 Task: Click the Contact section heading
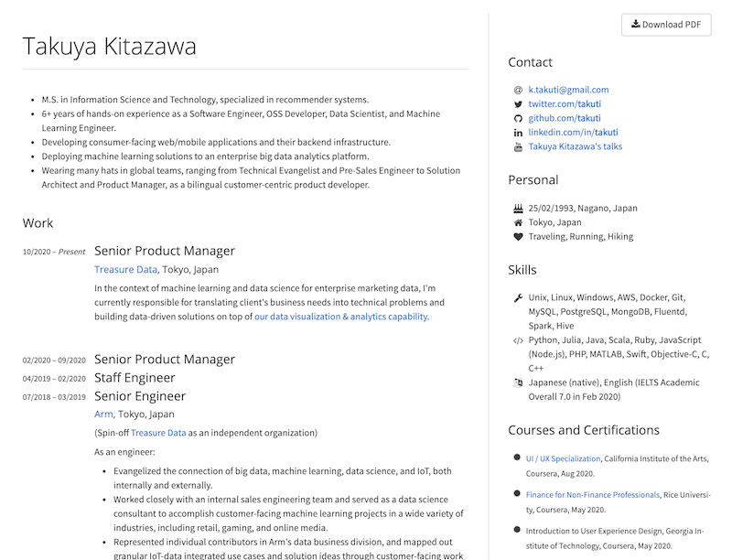point(530,62)
